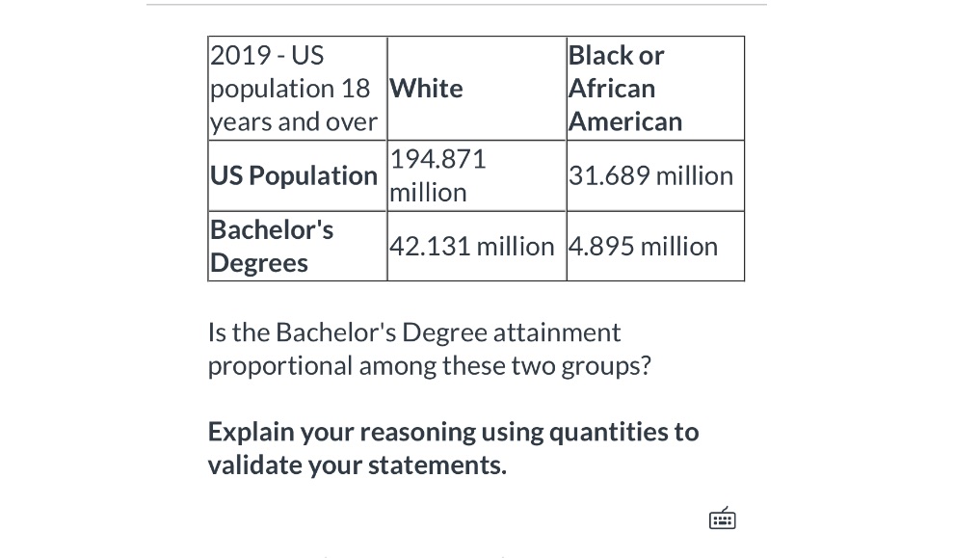Click the word 'American' in the table header

pyautogui.click(x=625, y=121)
